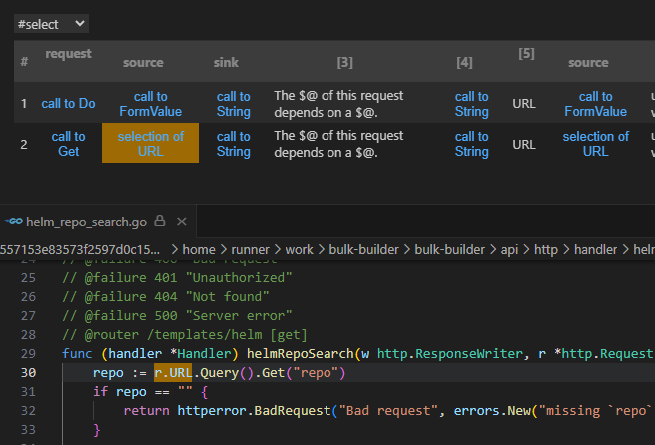Click highlighted 'r.URL' on line 30

[173, 373]
